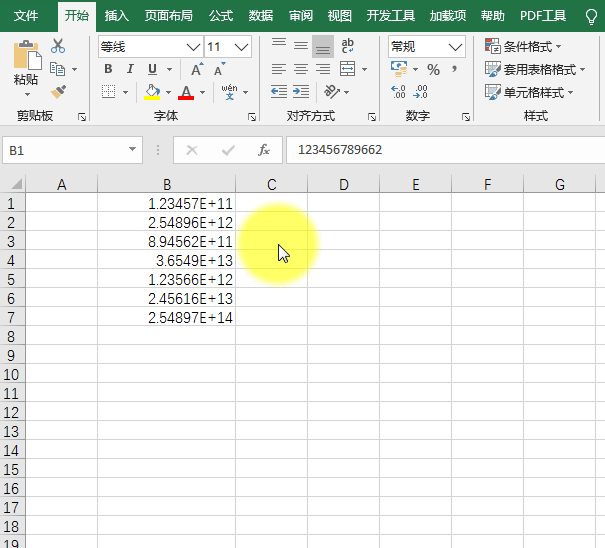605x548 pixels.
Task: Switch to the 公式 Formulas tab
Action: [221, 16]
